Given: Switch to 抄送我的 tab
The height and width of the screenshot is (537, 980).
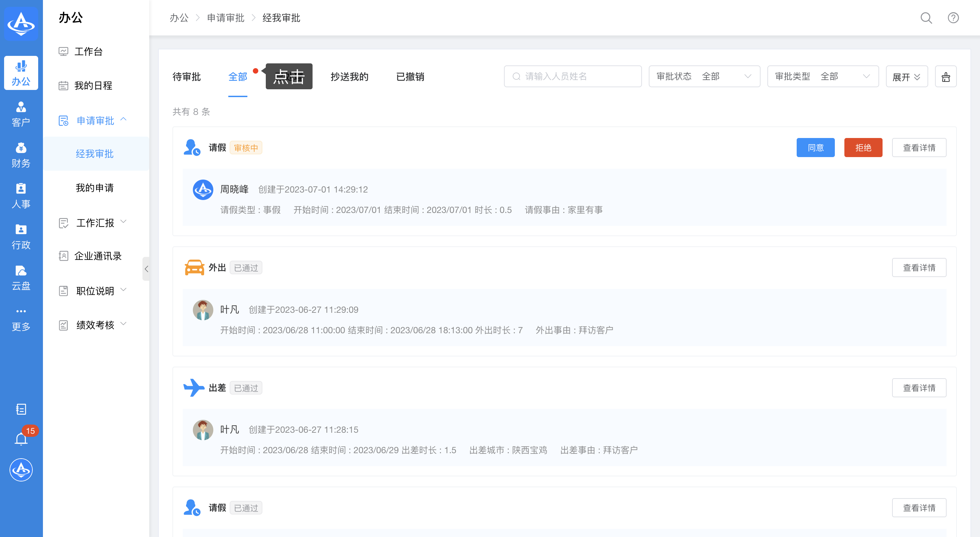Looking at the screenshot, I should click(349, 77).
